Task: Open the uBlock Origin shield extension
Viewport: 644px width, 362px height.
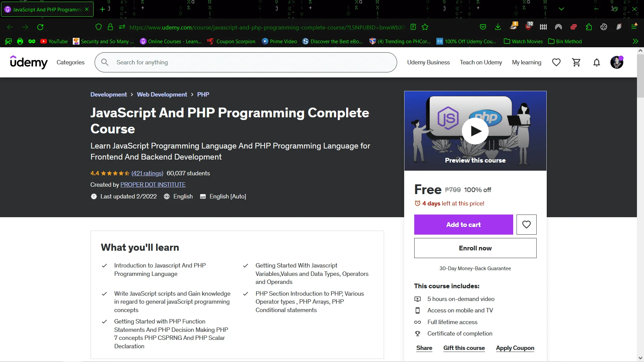Action: coord(529,26)
